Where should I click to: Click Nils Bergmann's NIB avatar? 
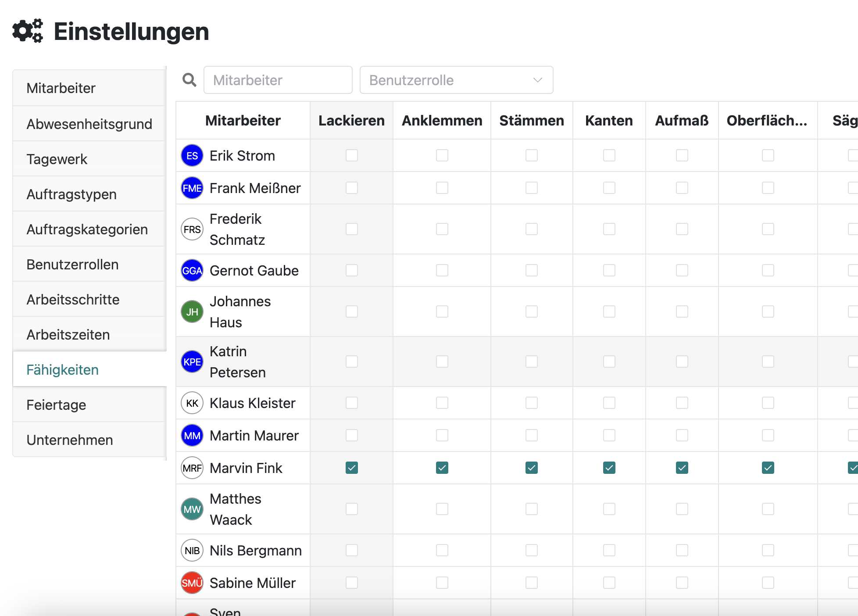click(x=192, y=550)
